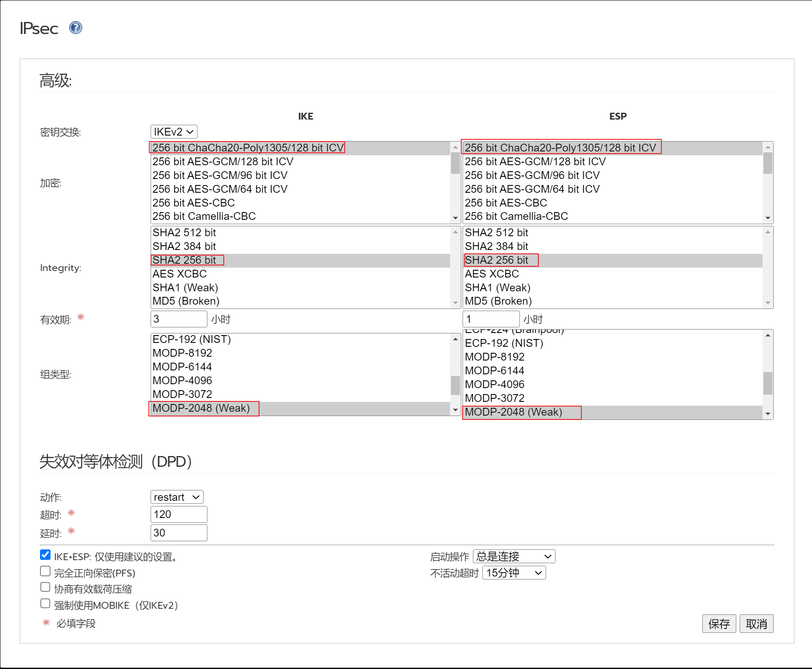Viewport: 812px width, 669px height.
Task: Click the IPsec help question mark icon
Action: pos(76,28)
